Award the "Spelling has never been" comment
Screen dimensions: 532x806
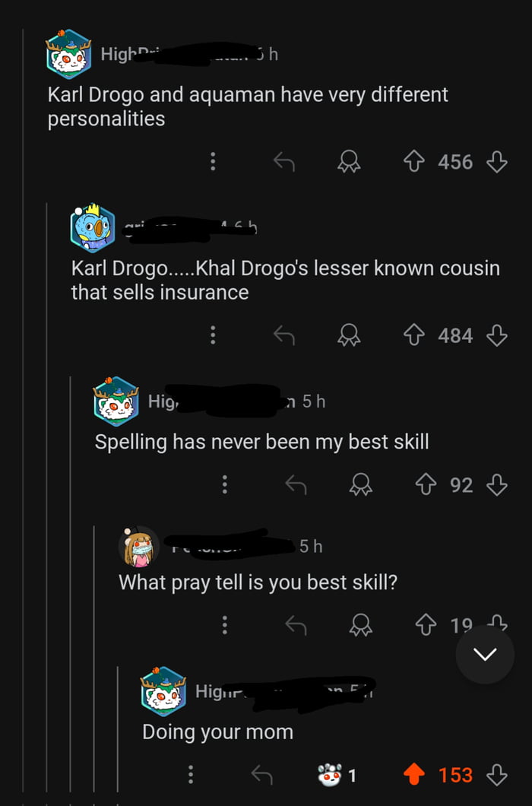(362, 484)
